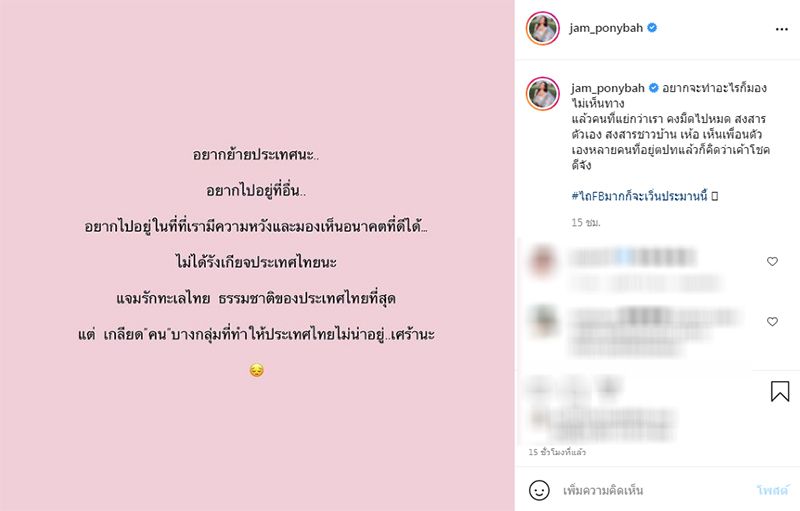800x511 pixels.
Task: Like the second blurred comment
Action: pos(772,321)
